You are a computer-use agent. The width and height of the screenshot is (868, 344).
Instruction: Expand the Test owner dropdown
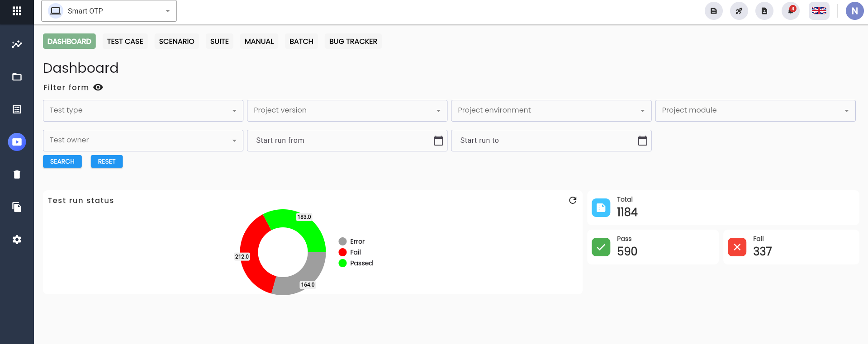pyautogui.click(x=143, y=141)
